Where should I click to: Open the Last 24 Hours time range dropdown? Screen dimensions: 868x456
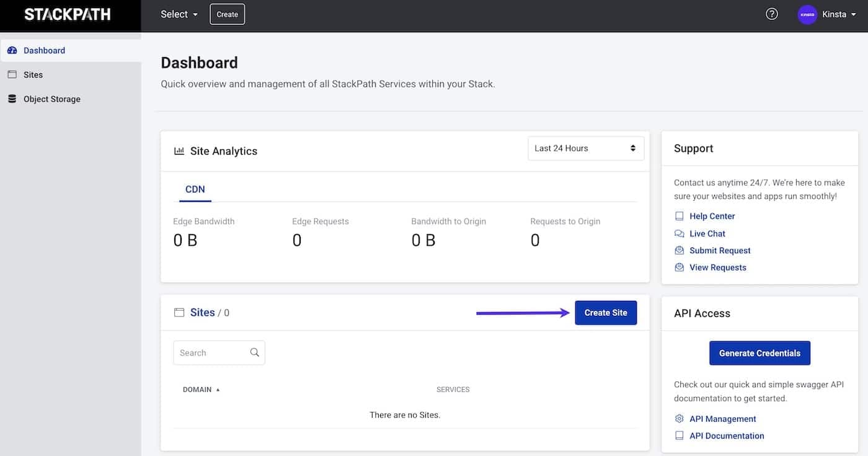[585, 148]
